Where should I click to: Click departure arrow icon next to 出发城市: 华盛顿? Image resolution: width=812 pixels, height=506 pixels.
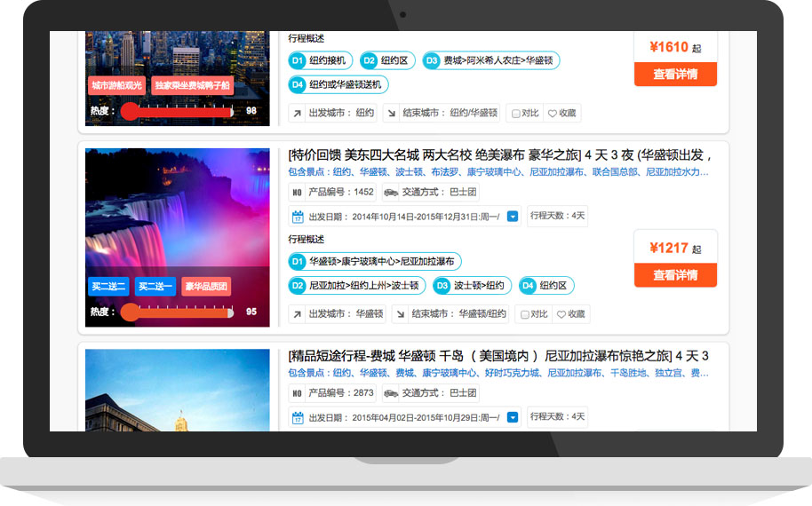tap(297, 314)
